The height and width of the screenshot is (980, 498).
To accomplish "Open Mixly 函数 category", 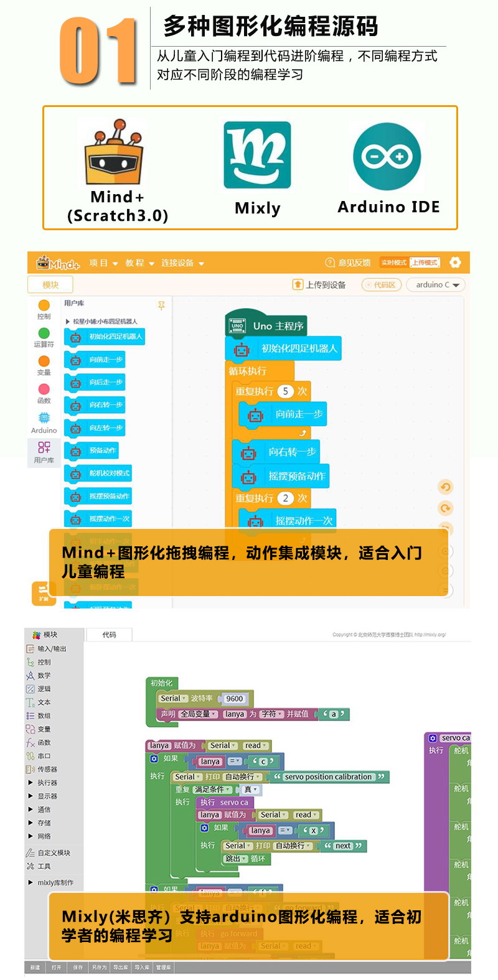I will pyautogui.click(x=39, y=742).
